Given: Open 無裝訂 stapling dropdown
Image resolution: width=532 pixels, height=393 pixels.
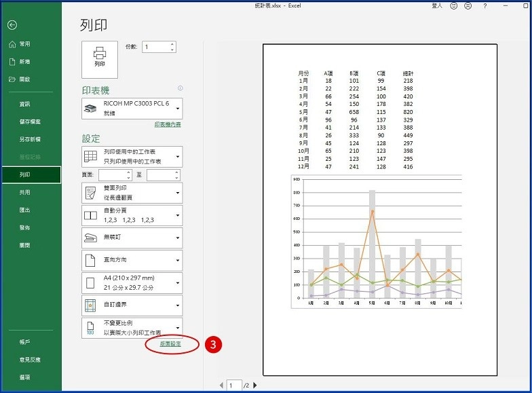Looking at the screenshot, I should click(x=132, y=238).
